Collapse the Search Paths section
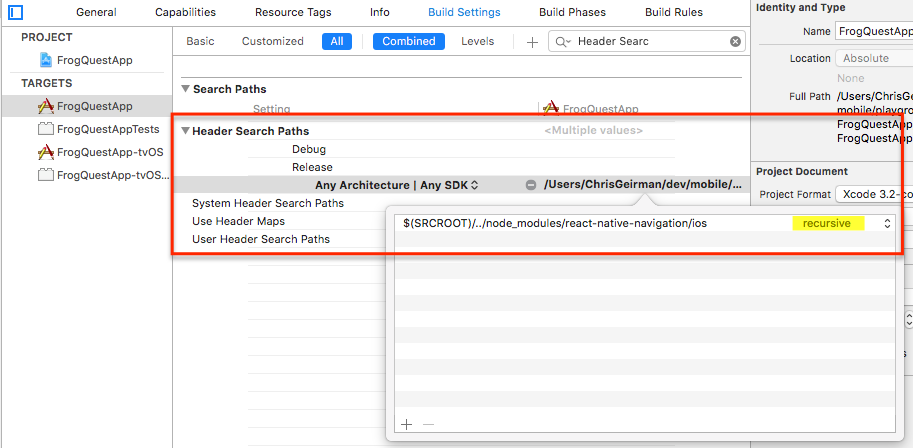913x448 pixels. (x=186, y=89)
